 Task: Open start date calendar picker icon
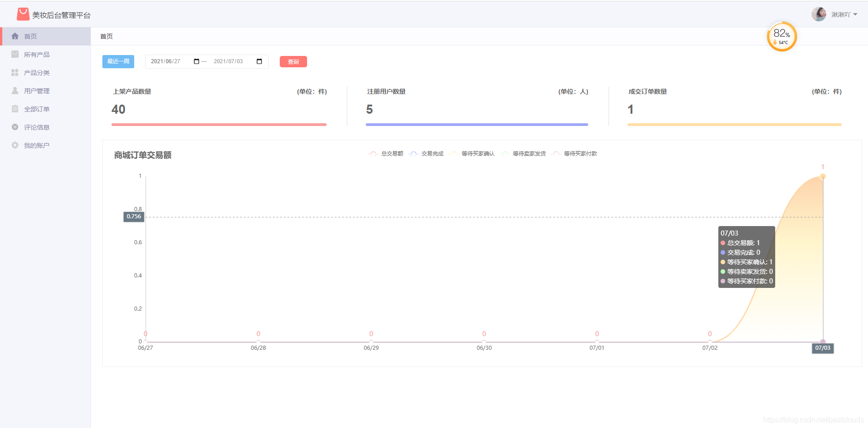pyautogui.click(x=197, y=61)
